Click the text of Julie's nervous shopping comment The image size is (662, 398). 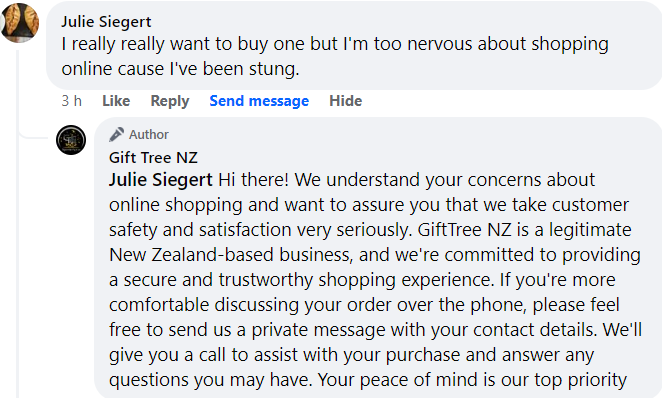[335, 56]
